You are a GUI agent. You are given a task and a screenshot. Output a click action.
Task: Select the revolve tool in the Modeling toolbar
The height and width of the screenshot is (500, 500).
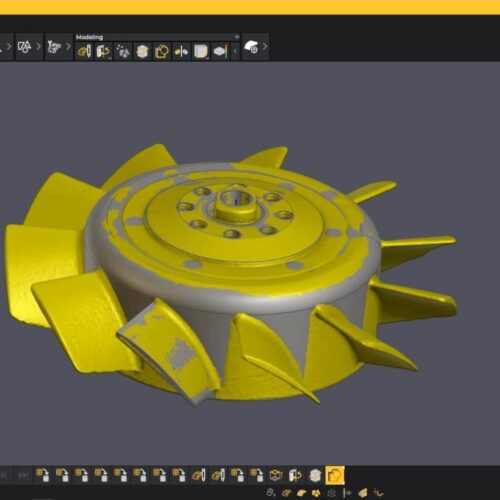(x=104, y=51)
